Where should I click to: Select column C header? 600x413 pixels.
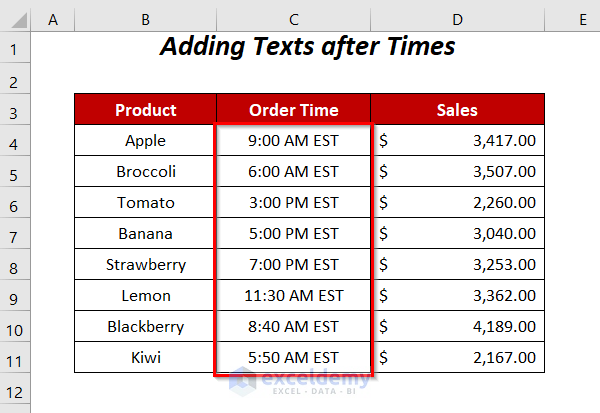click(293, 17)
